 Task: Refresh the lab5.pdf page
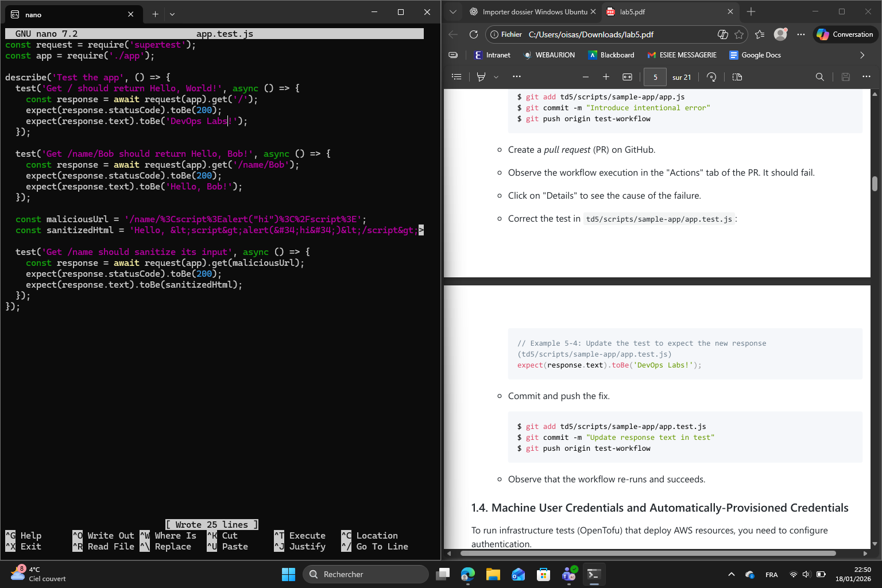pos(473,34)
